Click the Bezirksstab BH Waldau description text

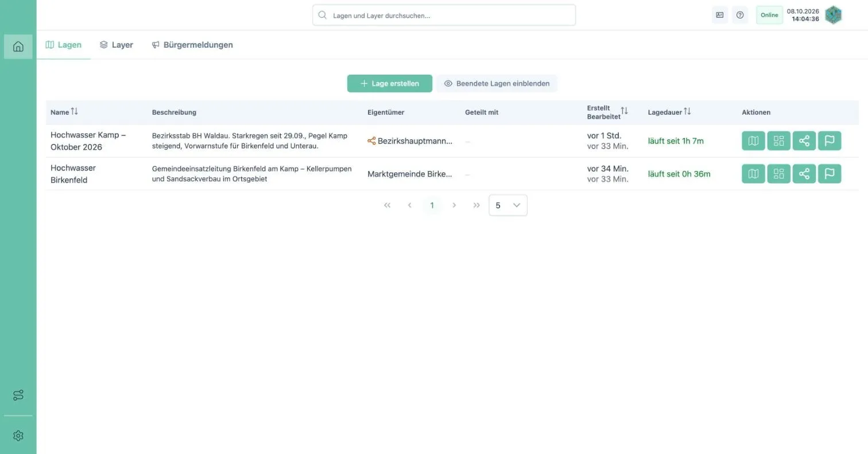pyautogui.click(x=250, y=141)
